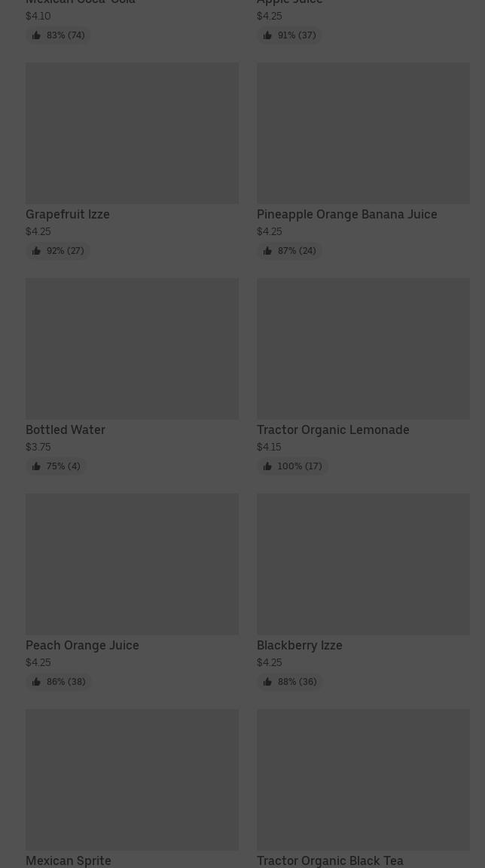This screenshot has width=485, height=868.
Task: Click the 92% (27) rating badge
Action: pos(58,251)
